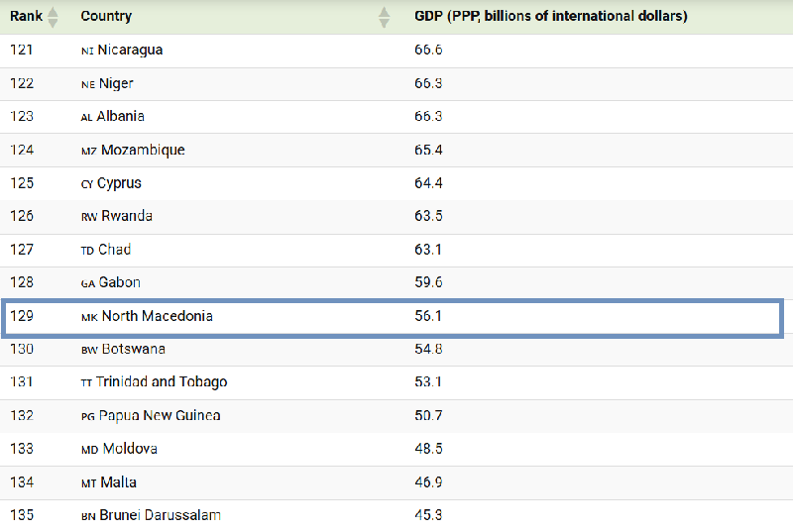Select the Malta country name
The image size is (793, 532).
click(x=118, y=482)
